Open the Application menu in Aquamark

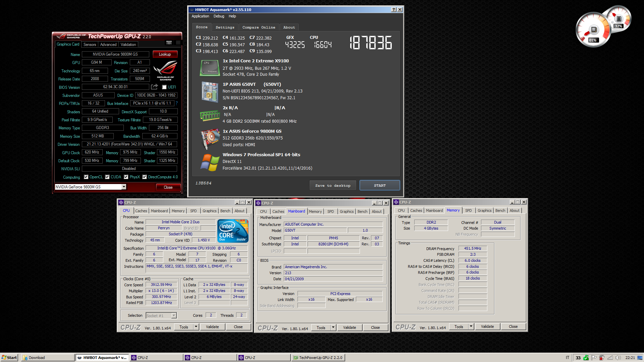[x=200, y=16]
